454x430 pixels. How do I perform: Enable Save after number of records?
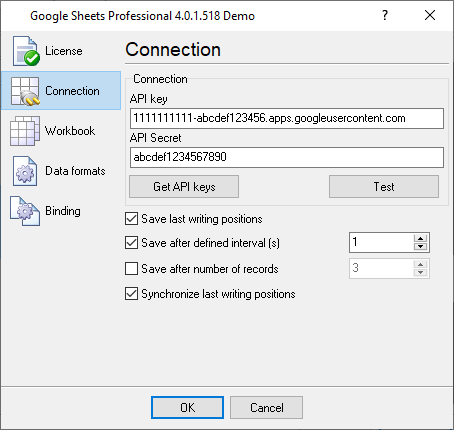[131, 269]
